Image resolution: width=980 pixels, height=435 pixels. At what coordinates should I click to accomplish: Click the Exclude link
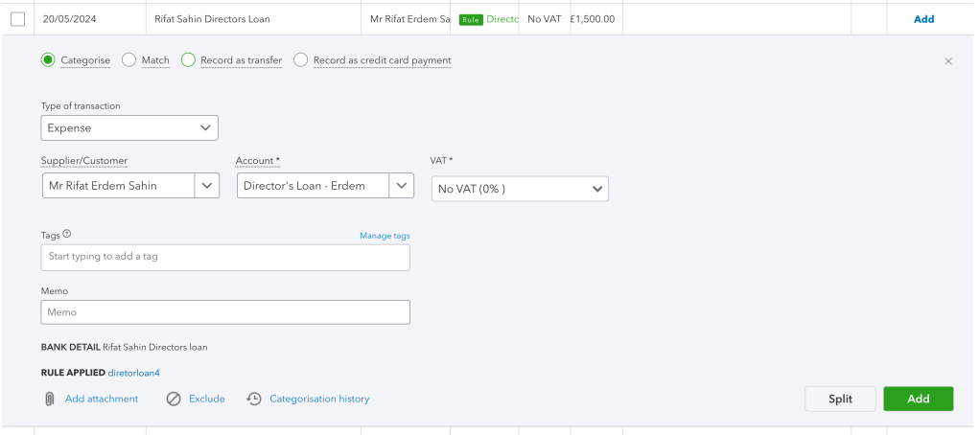pyautogui.click(x=207, y=399)
